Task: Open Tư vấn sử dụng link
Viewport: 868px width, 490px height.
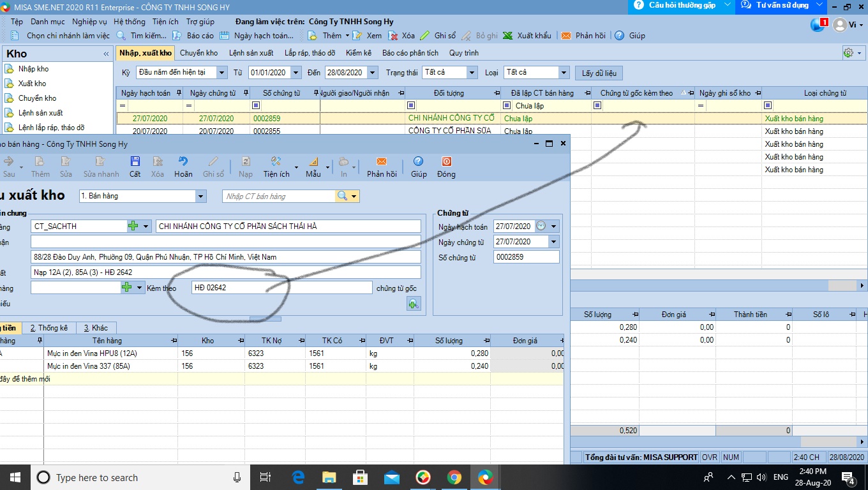Action: coord(782,5)
